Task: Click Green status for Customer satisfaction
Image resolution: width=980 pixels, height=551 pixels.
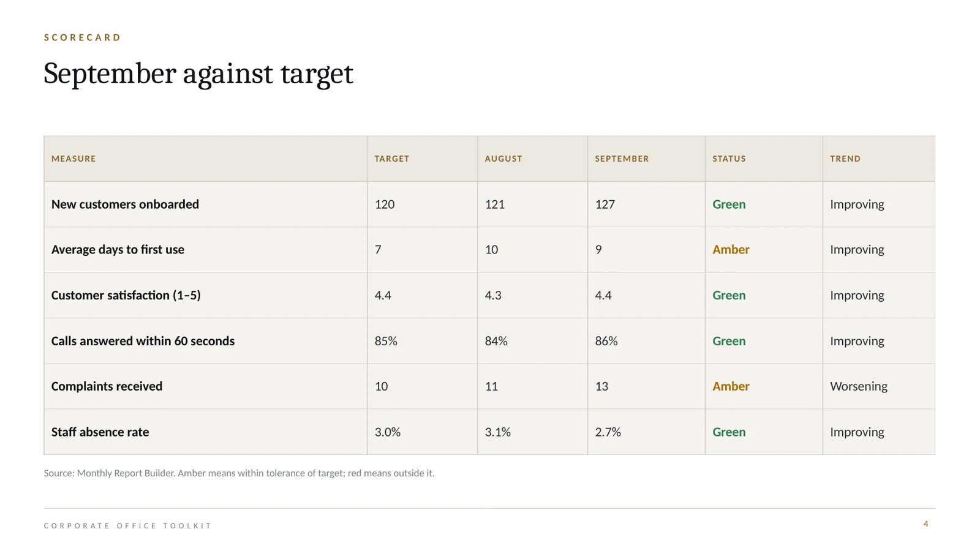Action: (x=729, y=295)
